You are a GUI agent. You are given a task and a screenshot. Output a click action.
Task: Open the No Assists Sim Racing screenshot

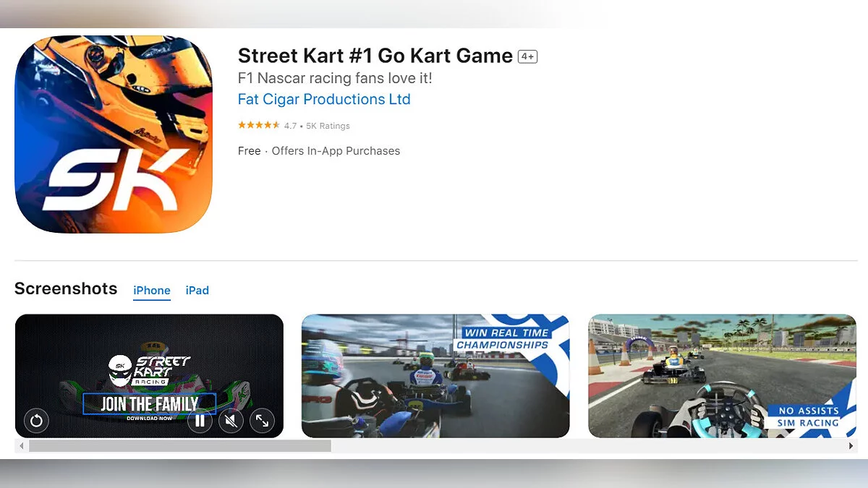tap(722, 376)
